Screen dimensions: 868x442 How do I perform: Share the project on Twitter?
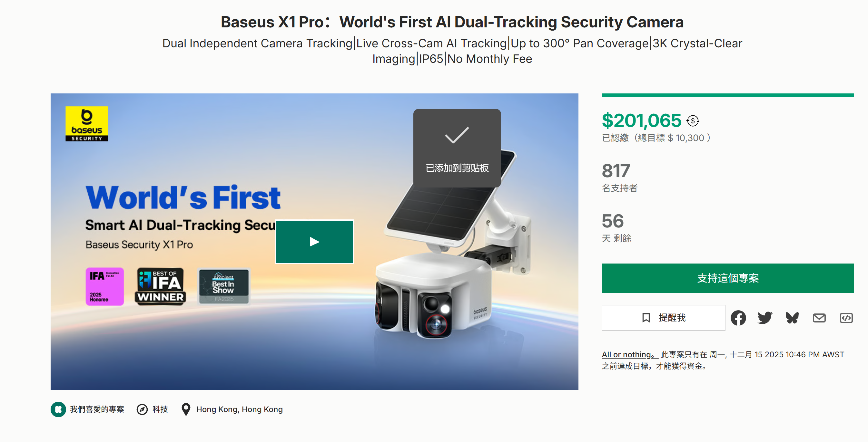765,318
